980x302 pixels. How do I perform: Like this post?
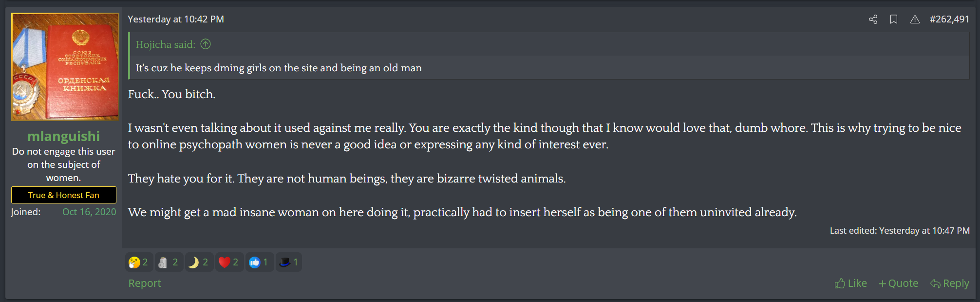coord(850,283)
